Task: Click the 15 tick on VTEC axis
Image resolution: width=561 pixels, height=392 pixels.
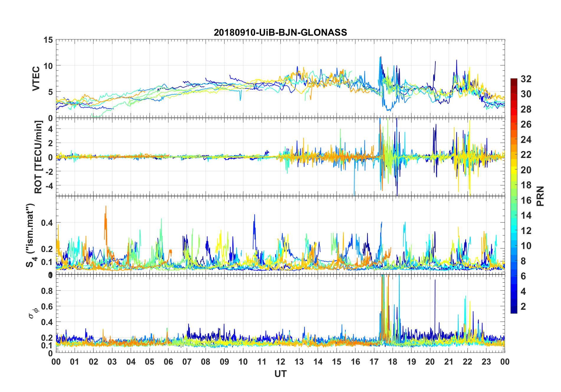Action: click(49, 40)
